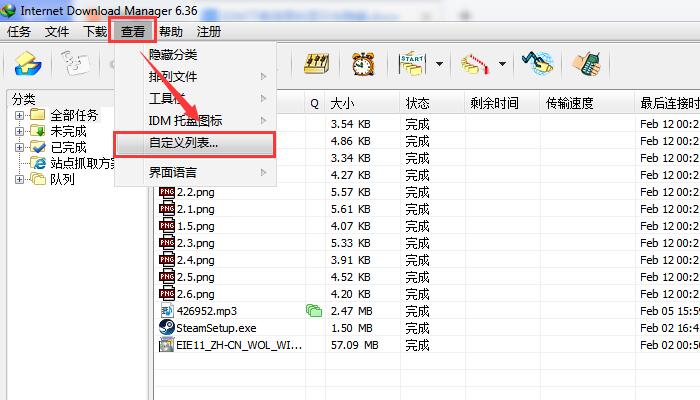
Task: Click the Q column header
Action: pyautogui.click(x=315, y=104)
